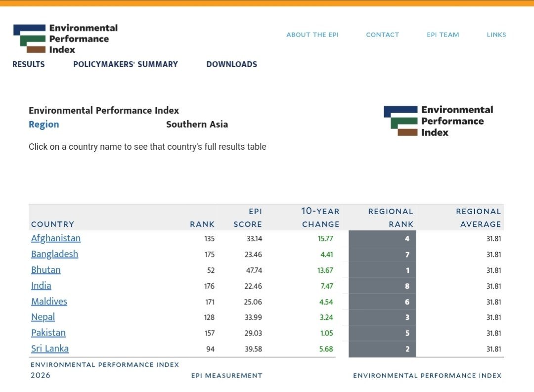The height and width of the screenshot is (392, 534).
Task: Click the large EPI logo beside region title
Action: coord(439,121)
